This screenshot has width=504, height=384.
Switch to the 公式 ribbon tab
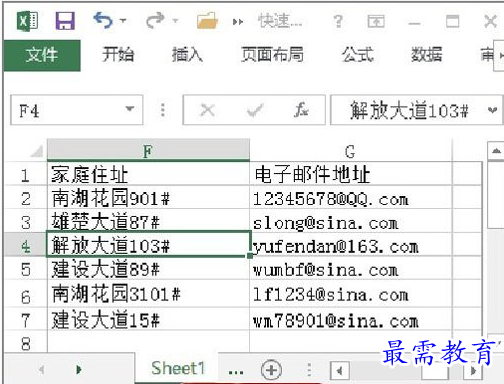(358, 55)
